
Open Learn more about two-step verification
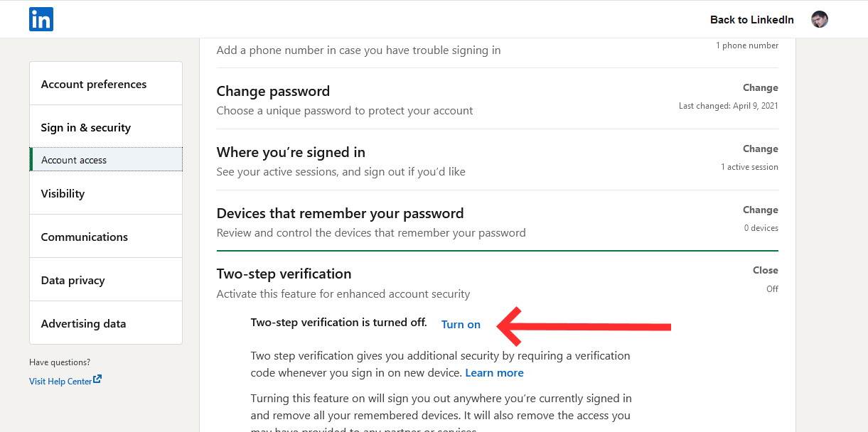click(x=494, y=373)
